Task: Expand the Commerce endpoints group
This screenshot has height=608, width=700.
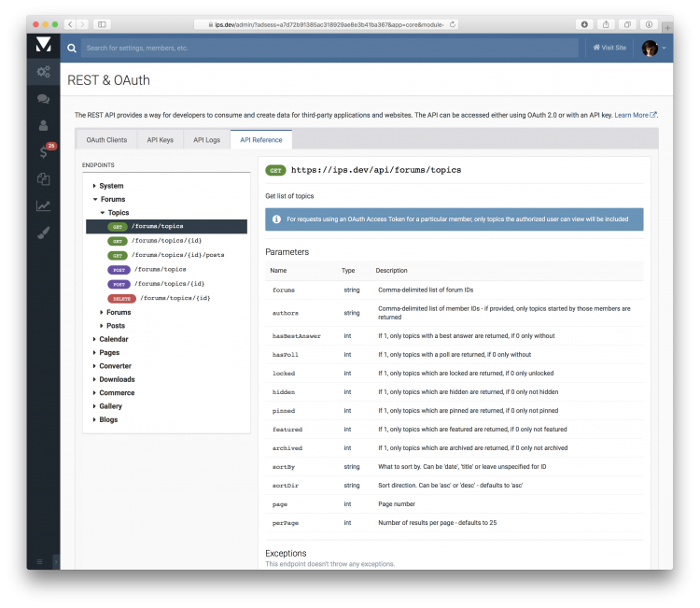Action: [x=113, y=392]
